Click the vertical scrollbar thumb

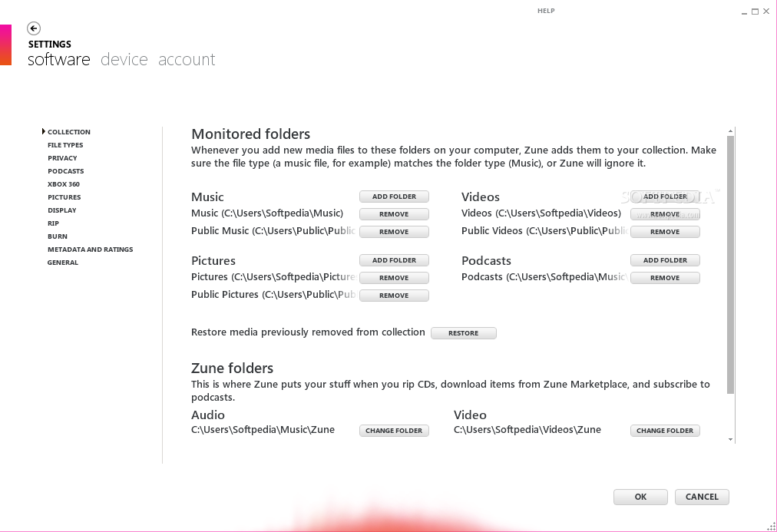tap(730, 265)
